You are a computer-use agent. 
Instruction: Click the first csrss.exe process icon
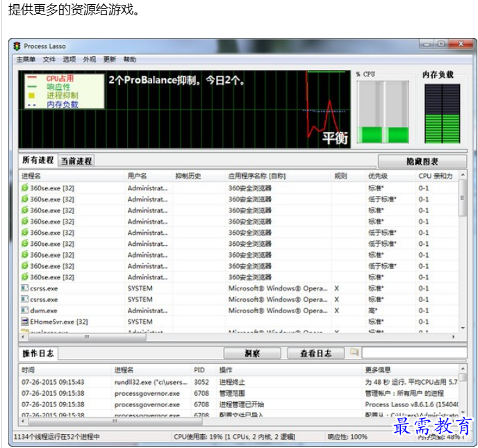25,288
